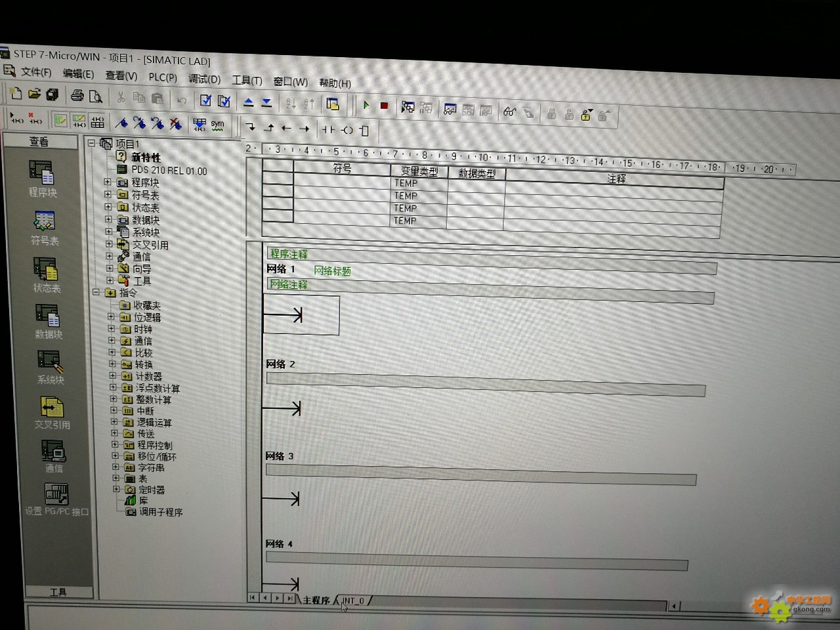Open a project with the folder icon
The height and width of the screenshot is (630, 840).
coord(34,94)
